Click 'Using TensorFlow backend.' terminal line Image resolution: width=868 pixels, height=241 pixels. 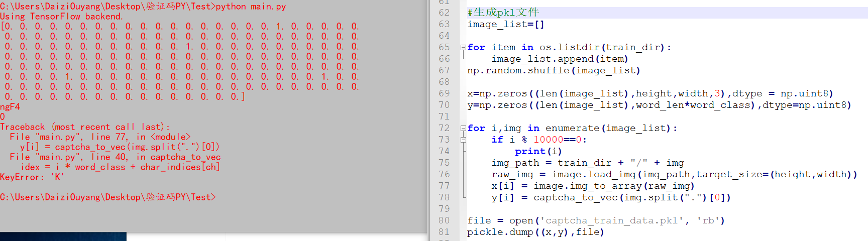pos(61,17)
